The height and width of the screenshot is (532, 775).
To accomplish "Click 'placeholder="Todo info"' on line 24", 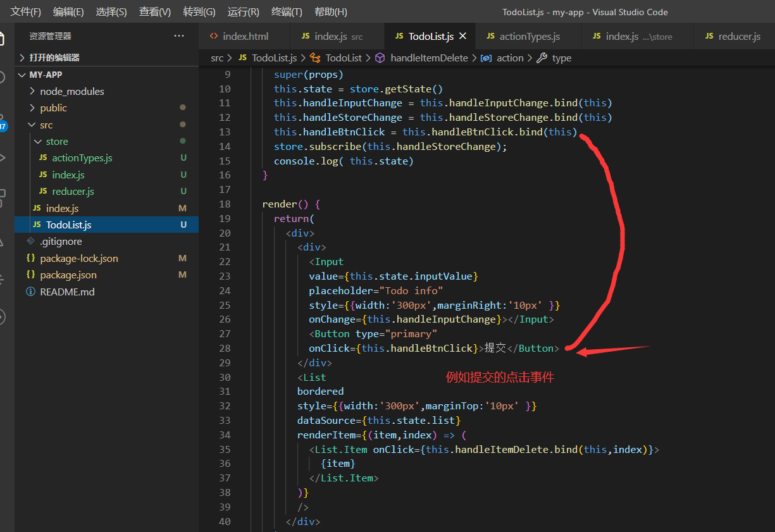I will [x=376, y=291].
